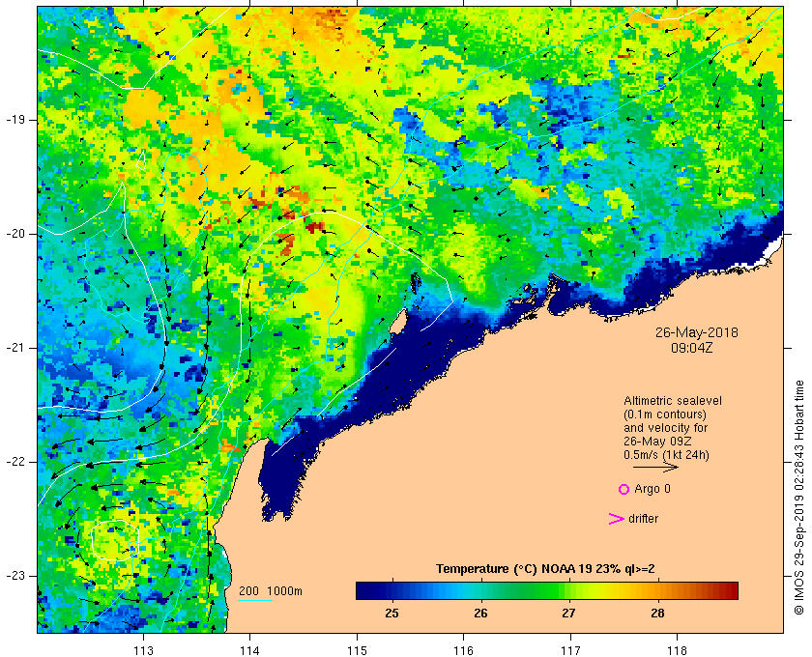812x657 pixels.
Task: Click the colorbar tick label 28
Action: coord(657,613)
